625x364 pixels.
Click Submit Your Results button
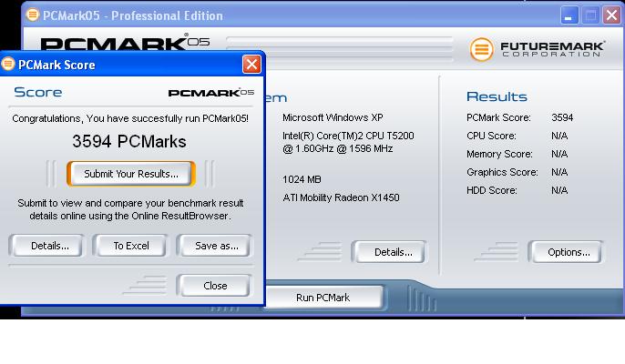[x=131, y=174]
